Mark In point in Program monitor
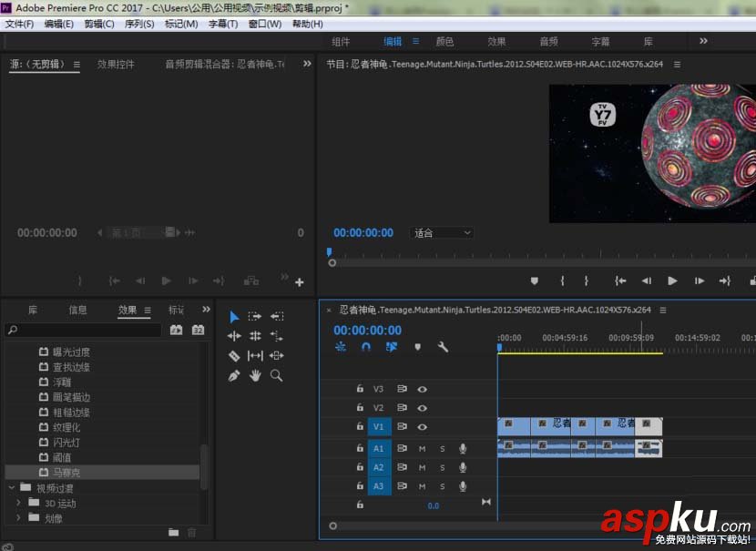756x551 pixels. point(562,281)
